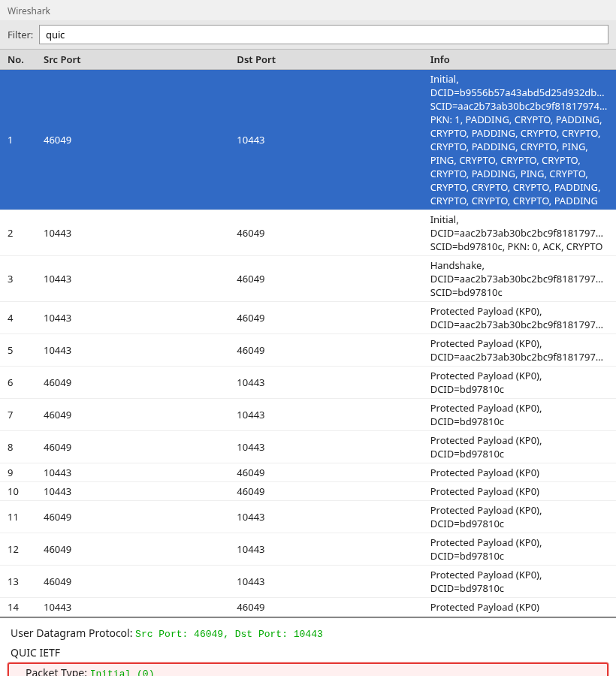The image size is (616, 676).
Task: Select packet 3, the Handshake packet
Action: tap(308, 279)
